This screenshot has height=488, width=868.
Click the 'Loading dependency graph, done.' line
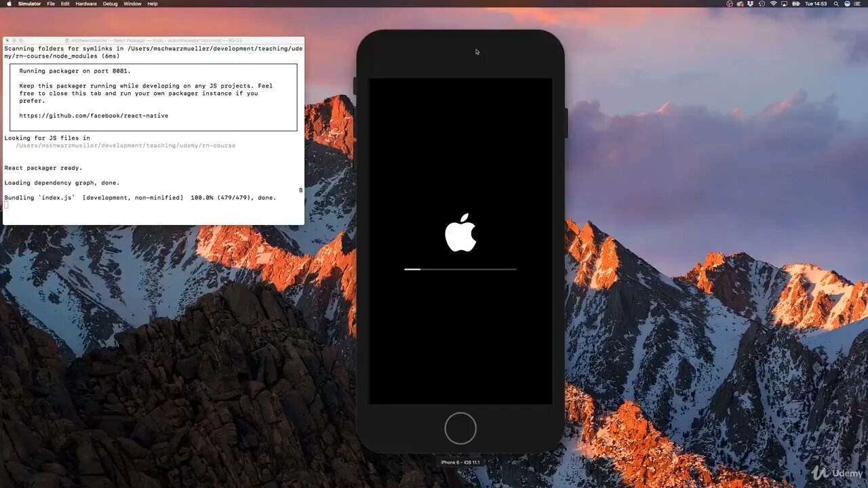(62, 183)
